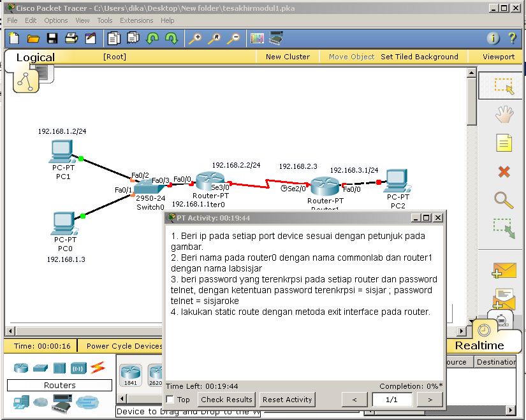Click Set Tiled Background button
This screenshot has height=420, width=526.
[x=420, y=57]
